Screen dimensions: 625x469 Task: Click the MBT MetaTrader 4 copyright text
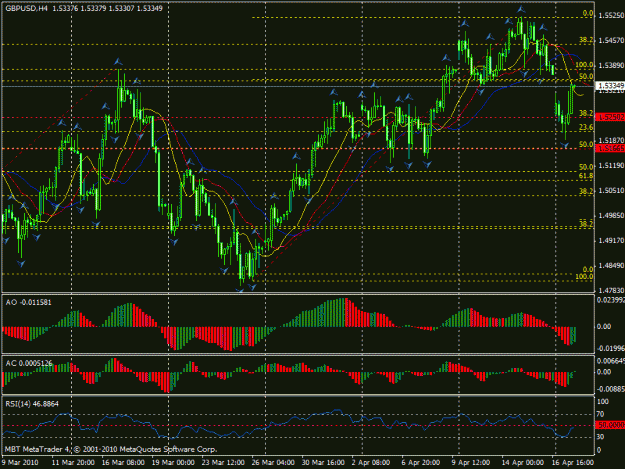(111, 449)
